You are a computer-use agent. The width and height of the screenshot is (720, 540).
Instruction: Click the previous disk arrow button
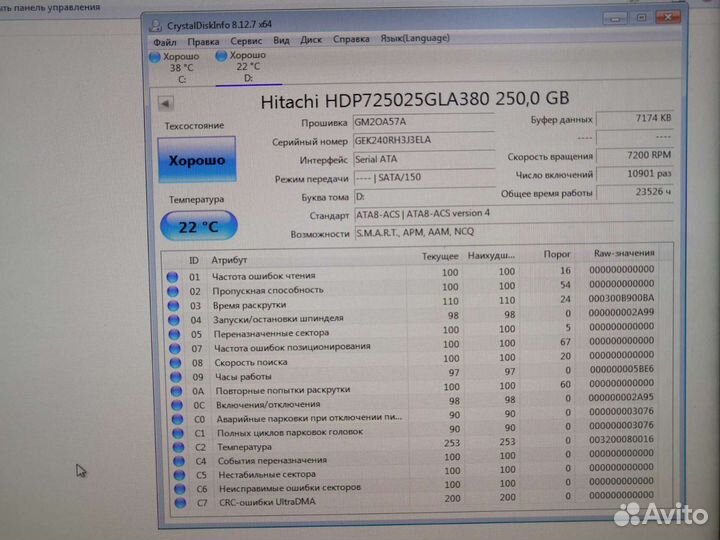(166, 103)
